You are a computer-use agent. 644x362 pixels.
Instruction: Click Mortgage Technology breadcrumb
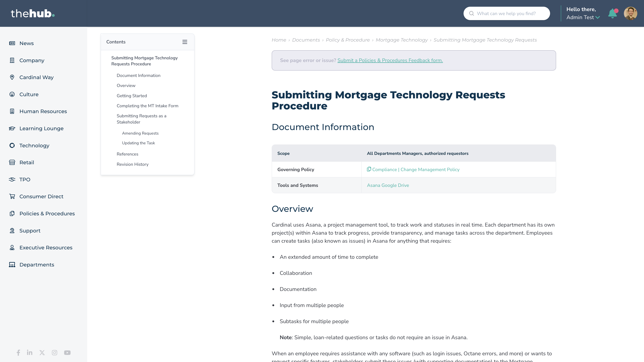coord(401,40)
